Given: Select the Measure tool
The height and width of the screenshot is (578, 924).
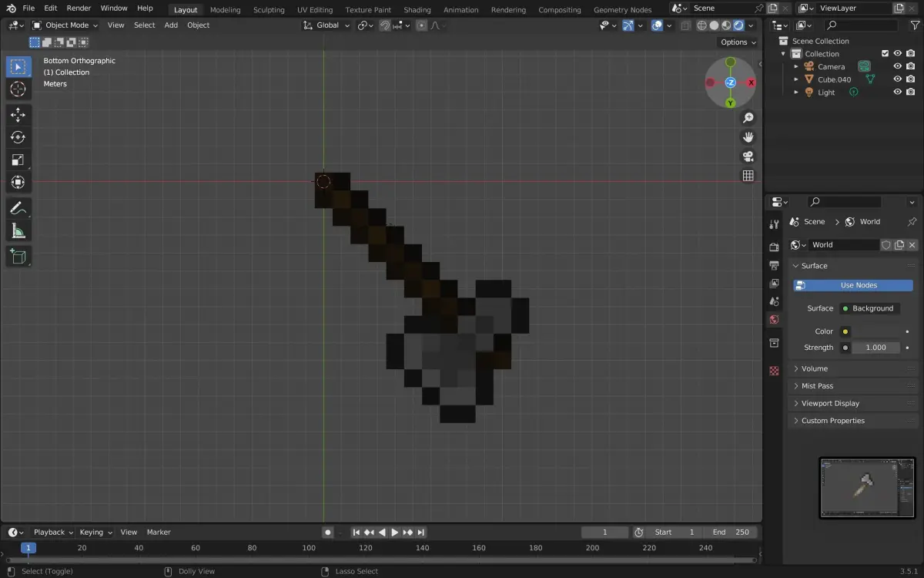Looking at the screenshot, I should click(18, 230).
